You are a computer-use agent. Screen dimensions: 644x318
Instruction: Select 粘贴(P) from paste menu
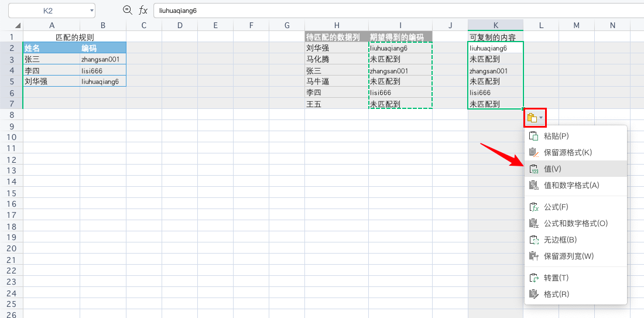556,136
